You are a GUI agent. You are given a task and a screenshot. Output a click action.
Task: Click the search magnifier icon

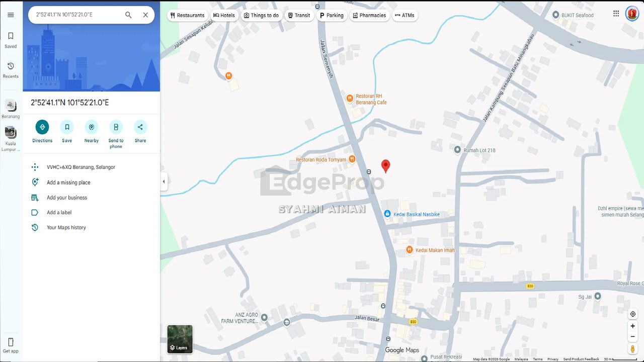[128, 15]
